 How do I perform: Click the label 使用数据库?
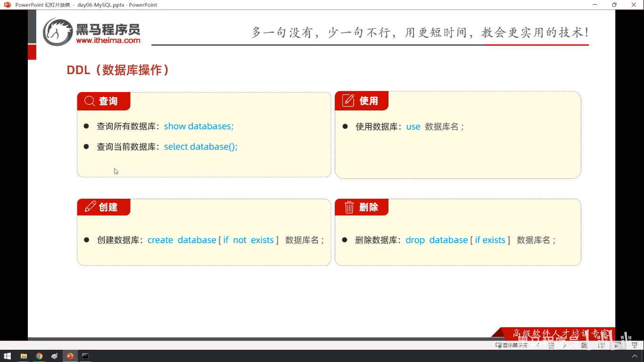[377, 126]
